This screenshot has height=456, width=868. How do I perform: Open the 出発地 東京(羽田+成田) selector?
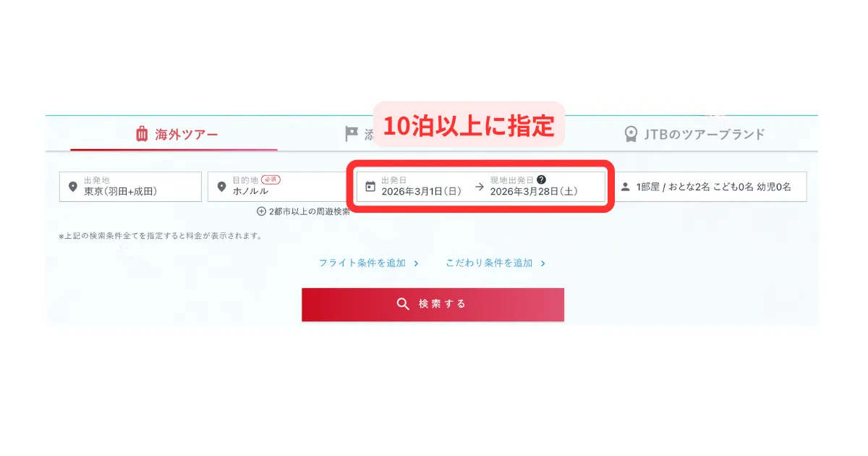pos(130,187)
